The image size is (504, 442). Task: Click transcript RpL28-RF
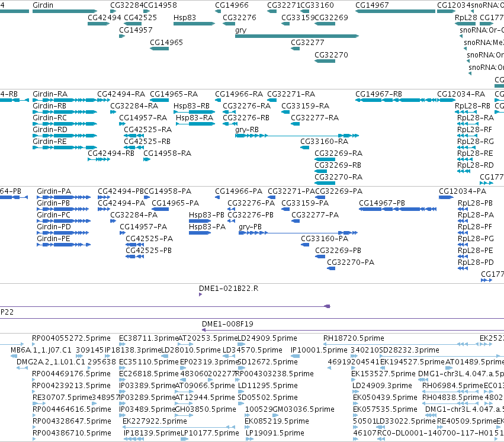(x=467, y=136)
